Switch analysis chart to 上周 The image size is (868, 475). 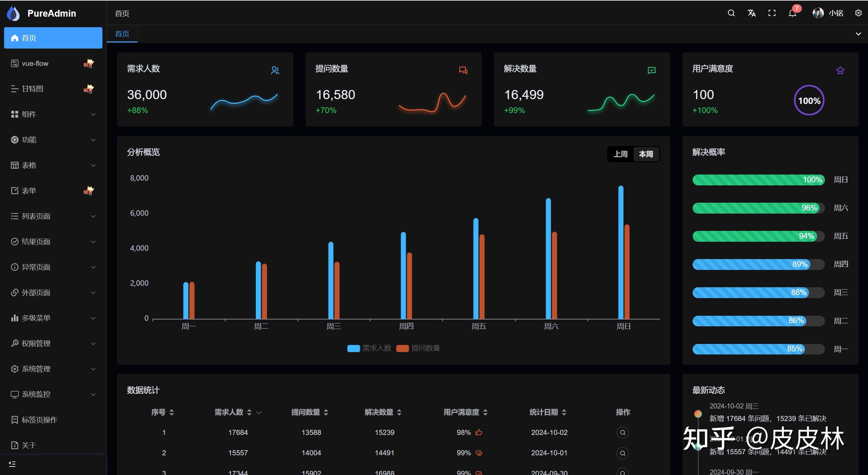click(x=620, y=154)
